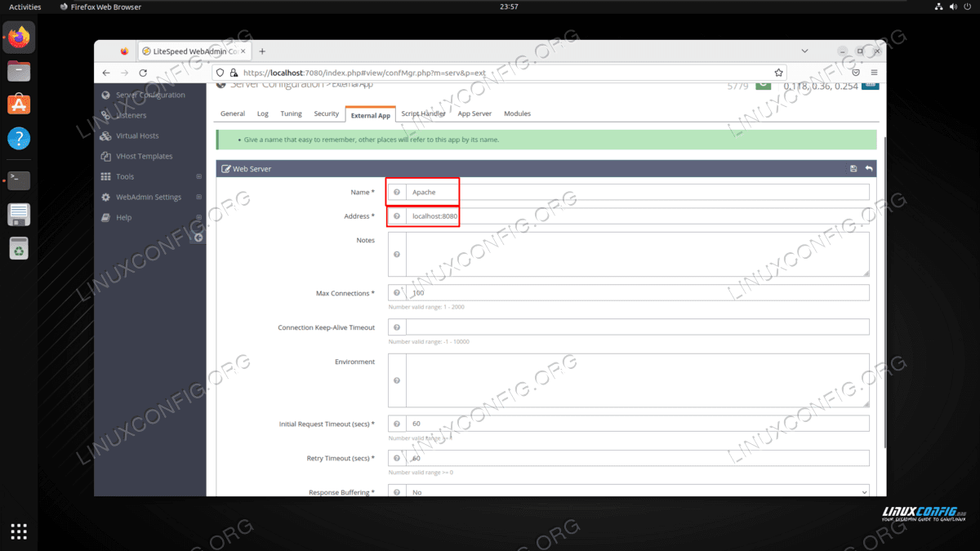Click Activities in the top bar
The image size is (980, 551).
pos(24,7)
